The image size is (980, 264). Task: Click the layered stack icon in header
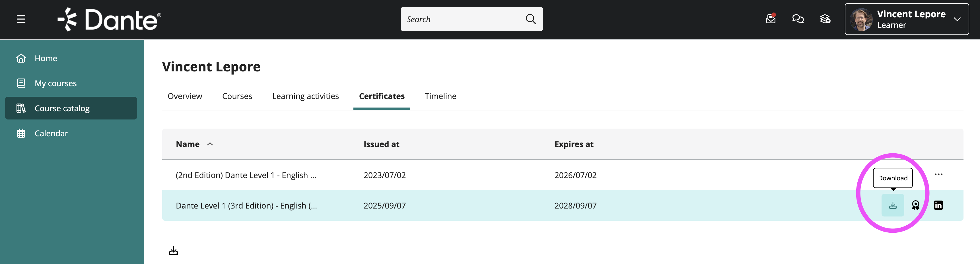(825, 19)
